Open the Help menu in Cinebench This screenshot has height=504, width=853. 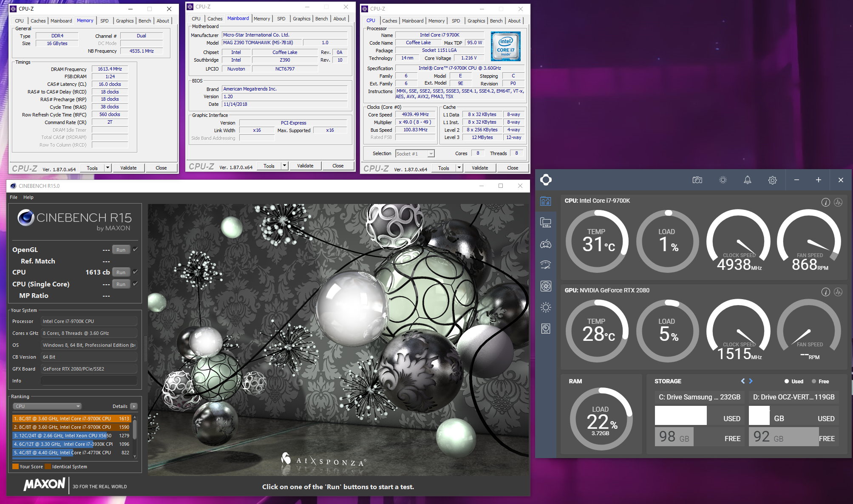(x=28, y=197)
